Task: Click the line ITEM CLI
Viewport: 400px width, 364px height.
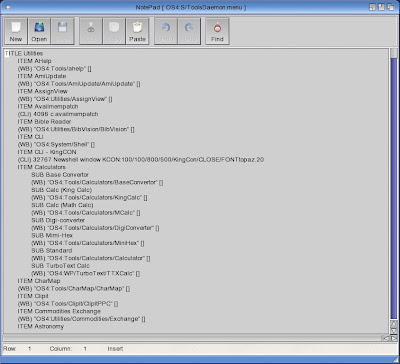Action: (x=31, y=137)
